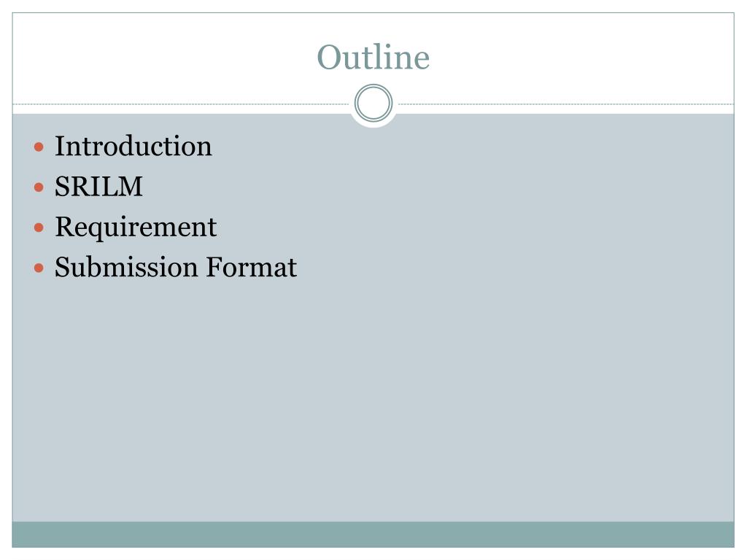The width and height of the screenshot is (747, 560).
Task: Select the orange bullet beside Introduction
Action: coord(39,147)
